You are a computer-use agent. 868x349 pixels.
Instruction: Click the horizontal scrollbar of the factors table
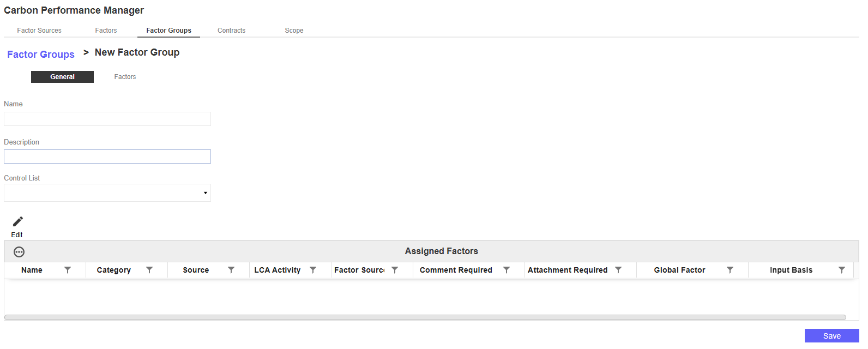click(x=425, y=317)
